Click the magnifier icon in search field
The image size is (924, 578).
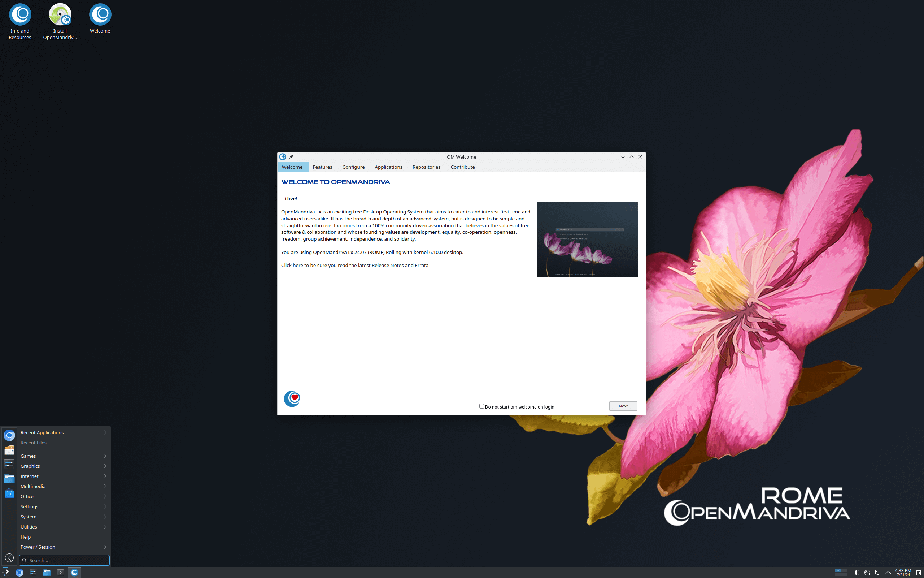click(x=25, y=560)
